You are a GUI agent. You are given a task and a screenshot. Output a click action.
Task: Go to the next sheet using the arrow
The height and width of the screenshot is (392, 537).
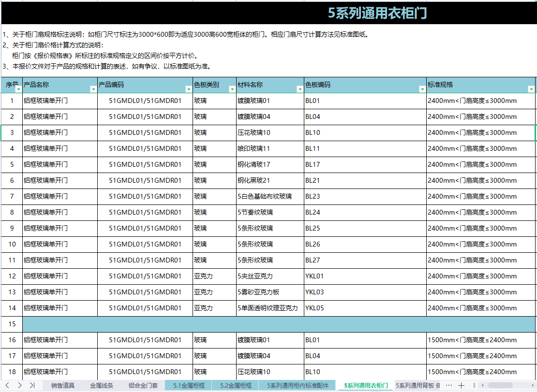(19, 385)
